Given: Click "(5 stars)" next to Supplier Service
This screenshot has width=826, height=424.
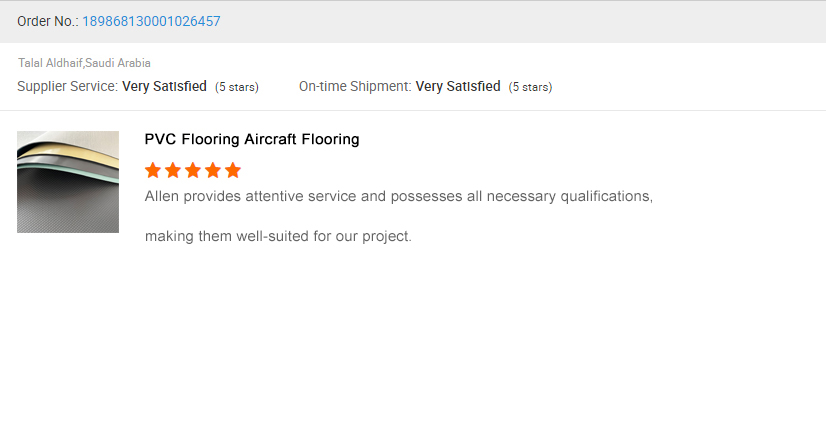Looking at the screenshot, I should coord(237,87).
